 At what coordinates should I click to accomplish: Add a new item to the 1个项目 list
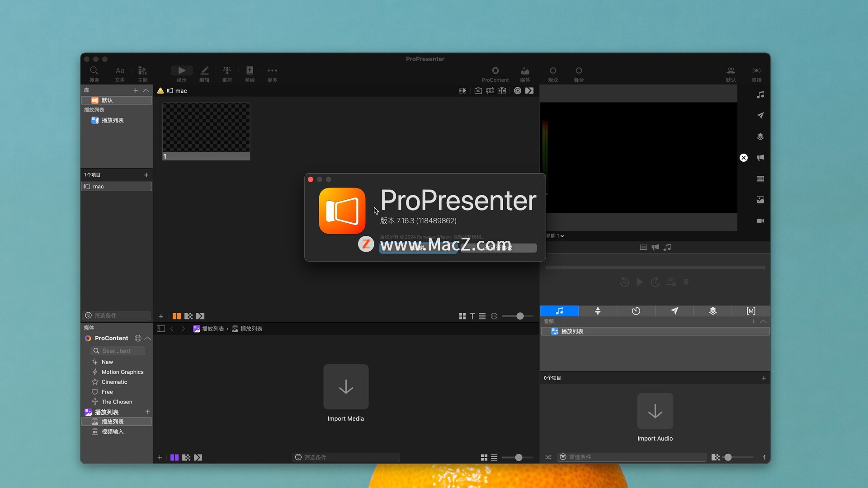click(x=146, y=175)
